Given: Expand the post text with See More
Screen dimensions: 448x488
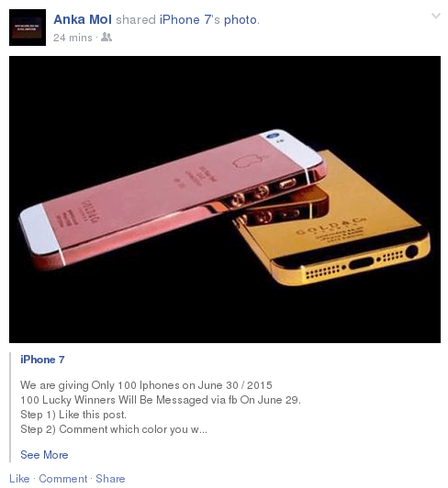Looking at the screenshot, I should coord(44,455).
